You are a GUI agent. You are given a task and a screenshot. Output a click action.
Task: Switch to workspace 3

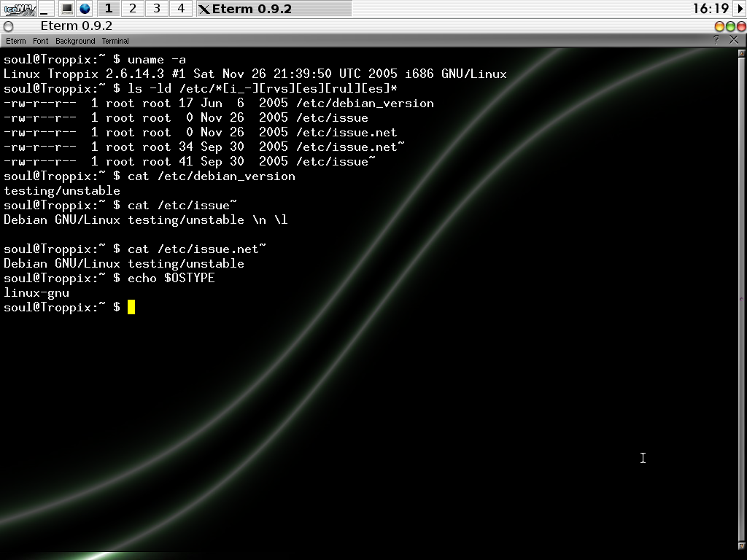tap(156, 9)
